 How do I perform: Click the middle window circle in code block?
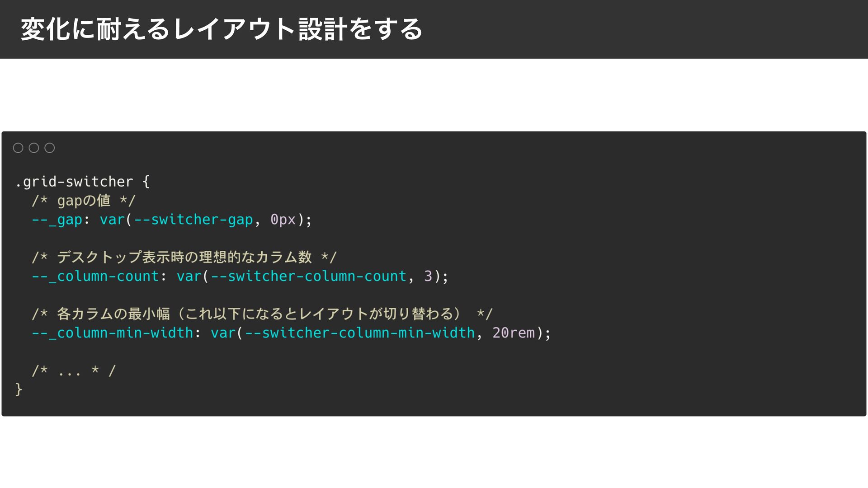34,148
